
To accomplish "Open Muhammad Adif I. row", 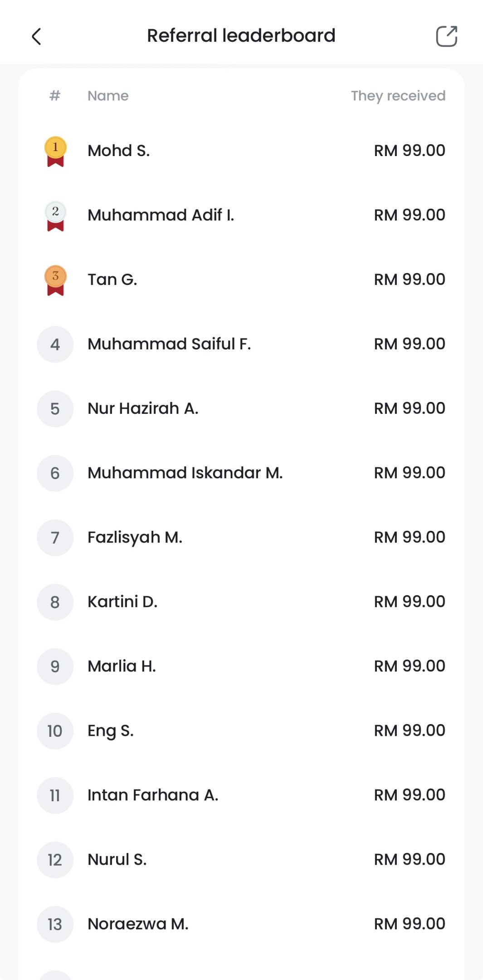I will coord(161,215).
